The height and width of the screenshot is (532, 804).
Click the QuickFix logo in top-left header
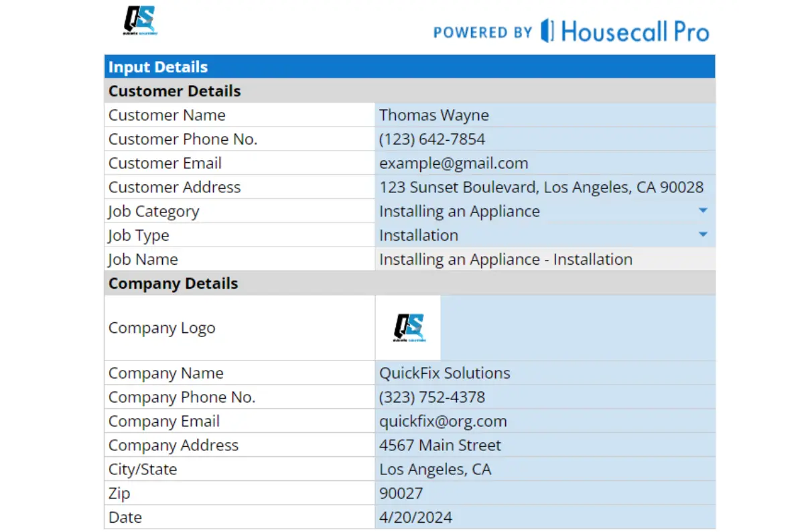(139, 21)
